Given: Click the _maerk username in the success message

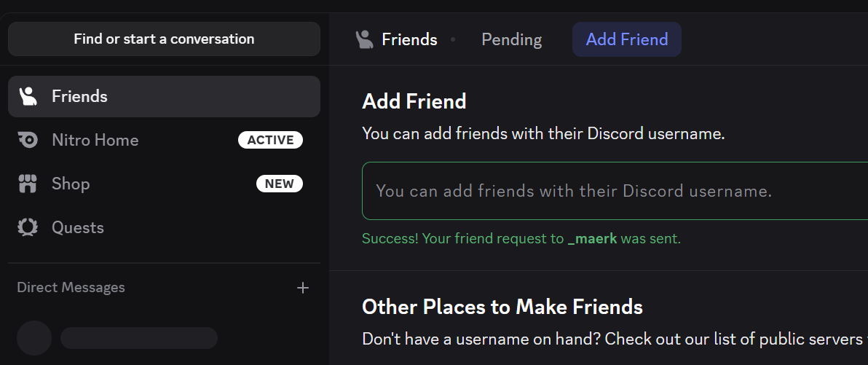Looking at the screenshot, I should [x=592, y=239].
